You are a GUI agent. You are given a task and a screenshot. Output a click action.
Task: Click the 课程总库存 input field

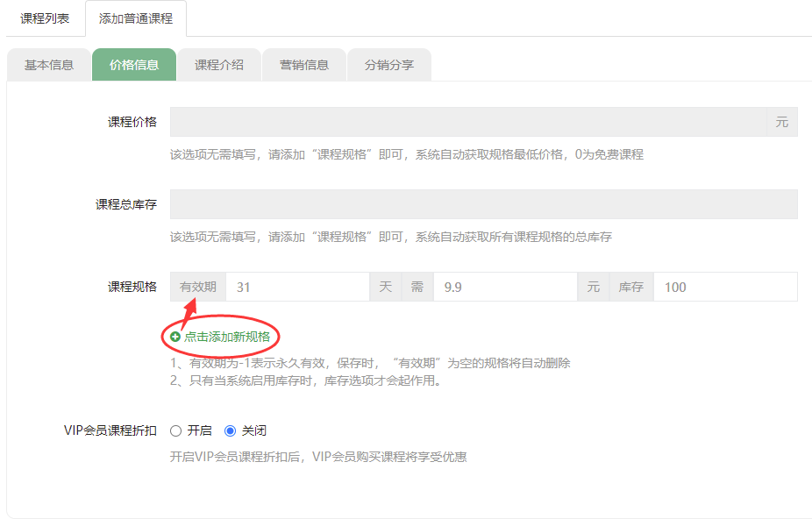[484, 204]
